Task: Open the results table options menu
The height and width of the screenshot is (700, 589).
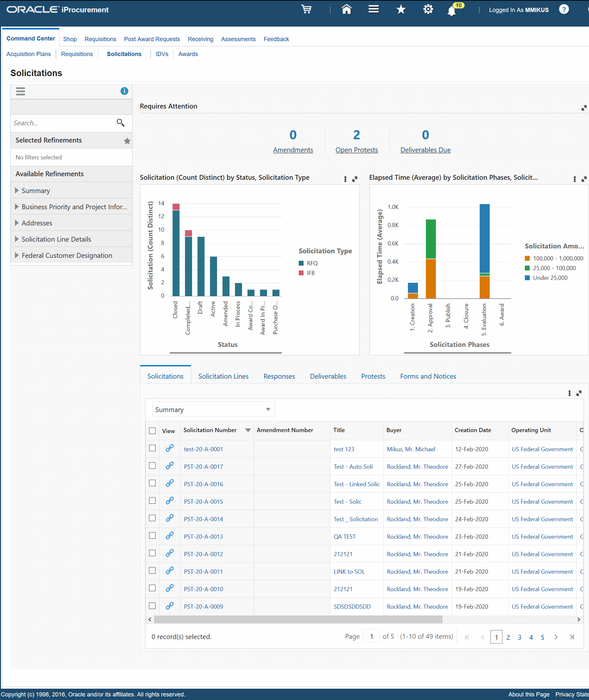Action: click(569, 393)
